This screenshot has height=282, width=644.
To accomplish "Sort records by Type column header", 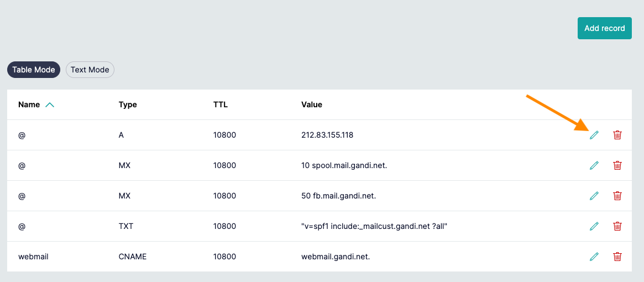I will 128,105.
